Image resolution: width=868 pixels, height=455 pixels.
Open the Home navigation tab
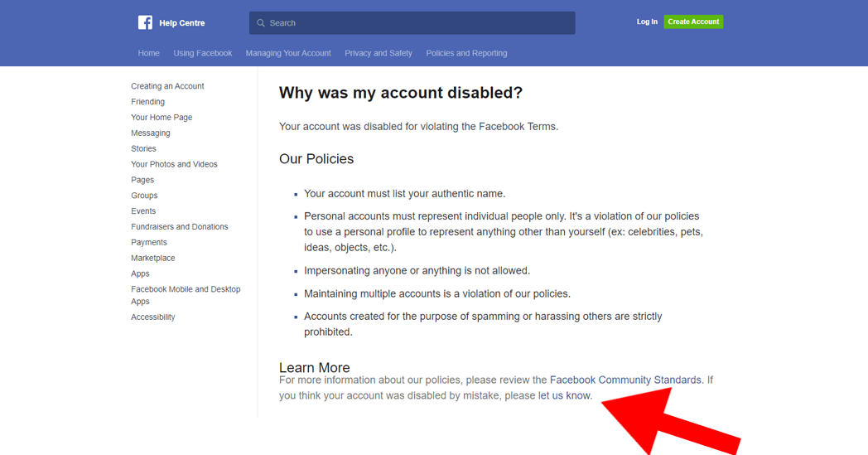point(149,53)
